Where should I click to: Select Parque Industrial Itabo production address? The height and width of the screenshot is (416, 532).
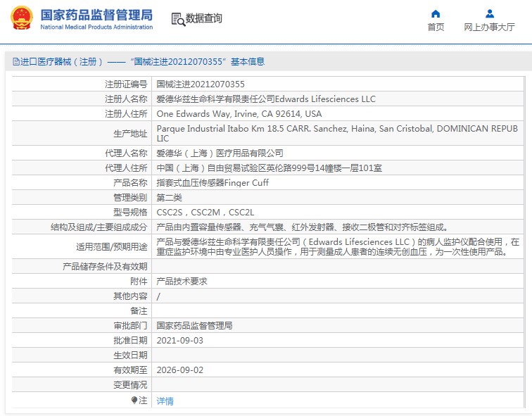pyautogui.click(x=337, y=133)
